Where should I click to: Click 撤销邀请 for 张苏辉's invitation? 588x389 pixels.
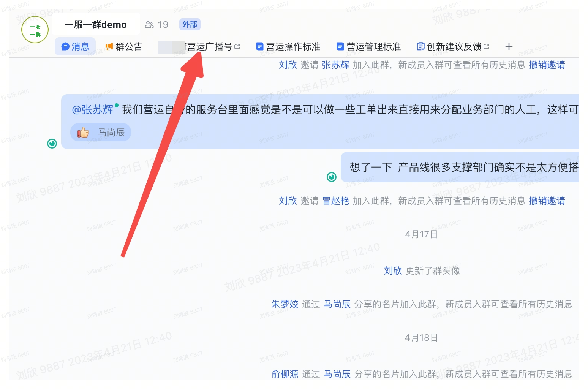[x=547, y=65]
